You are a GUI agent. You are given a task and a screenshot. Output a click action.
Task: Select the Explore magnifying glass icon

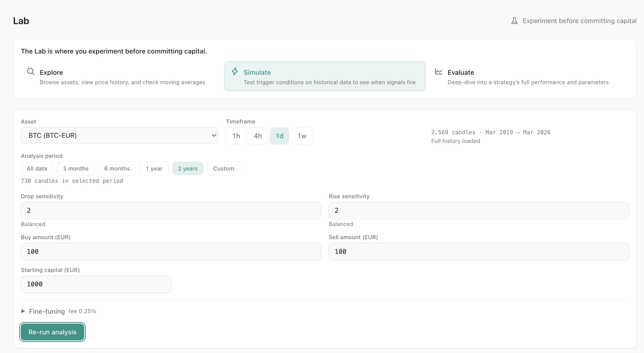click(30, 72)
